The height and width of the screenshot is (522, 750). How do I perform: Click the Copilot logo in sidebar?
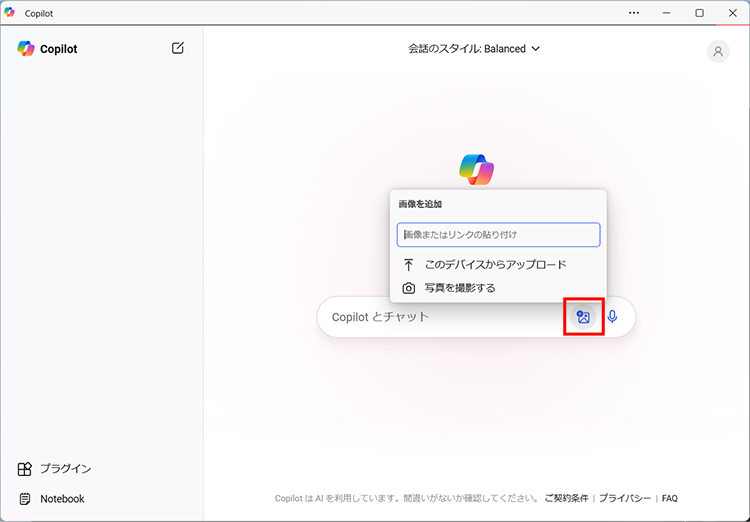[x=26, y=48]
